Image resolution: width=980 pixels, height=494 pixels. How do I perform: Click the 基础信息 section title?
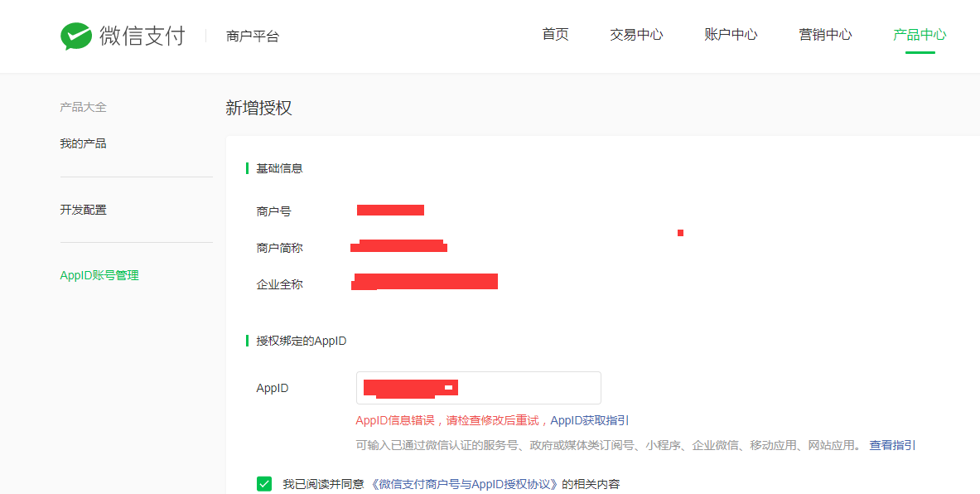click(279, 169)
